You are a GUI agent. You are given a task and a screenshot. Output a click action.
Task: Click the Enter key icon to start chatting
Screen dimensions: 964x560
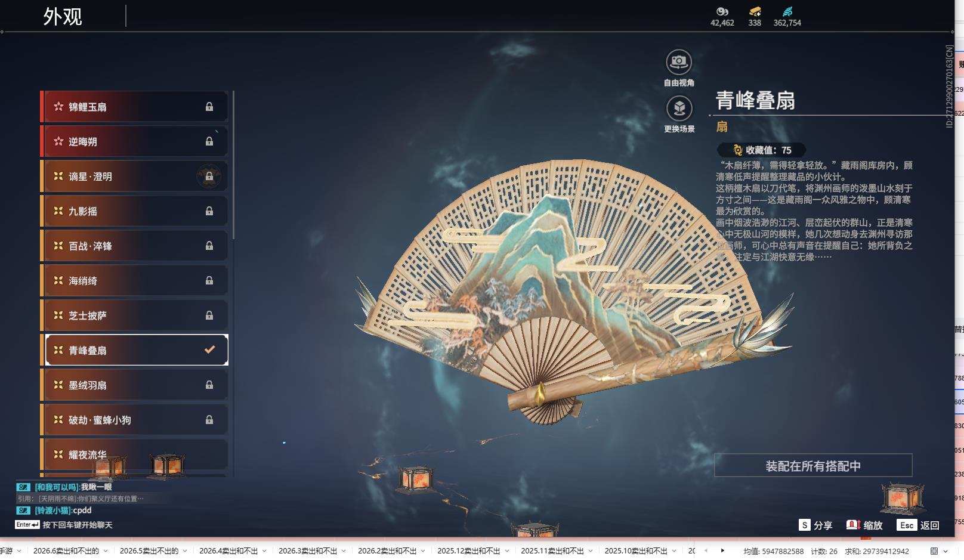click(x=27, y=525)
